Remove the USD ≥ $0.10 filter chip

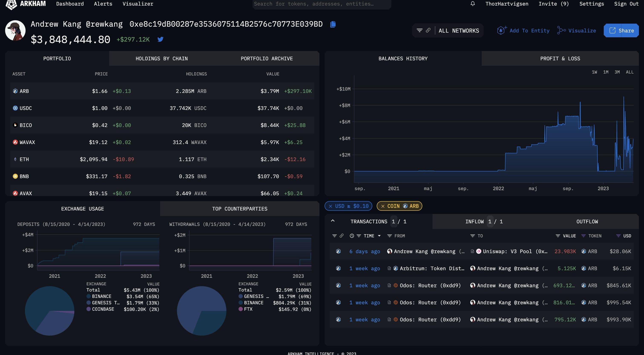pyautogui.click(x=331, y=206)
